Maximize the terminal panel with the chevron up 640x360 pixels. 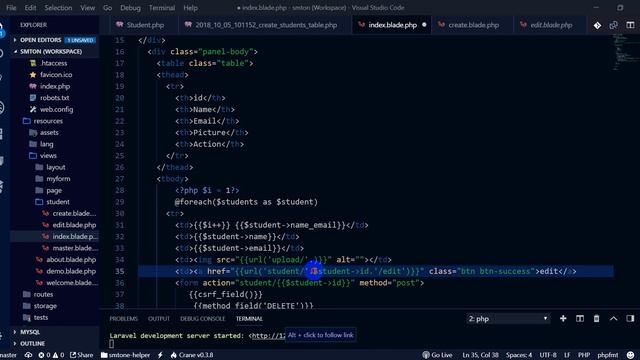(x=613, y=318)
